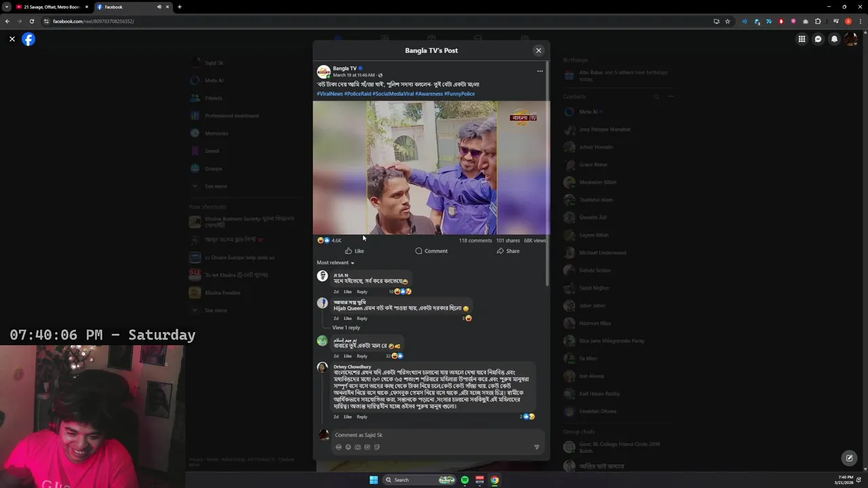Close the reel viewer with the X icon
Screen dimensions: 868x488
[x=12, y=39]
